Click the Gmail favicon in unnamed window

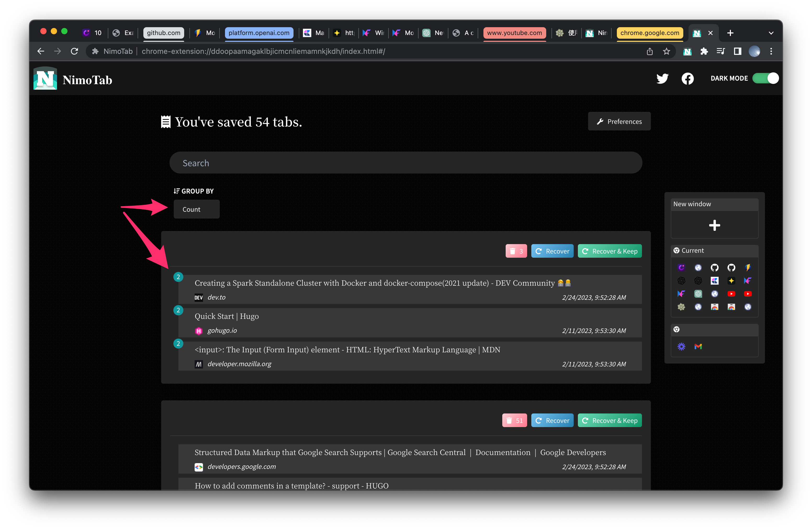[x=698, y=347]
